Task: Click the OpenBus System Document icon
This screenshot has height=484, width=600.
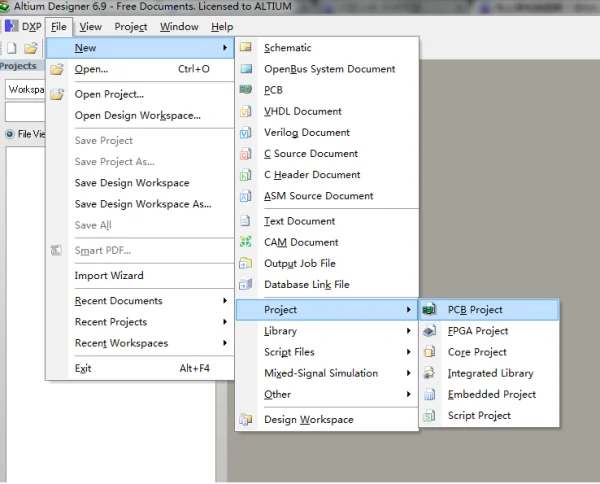Action: pos(246,69)
